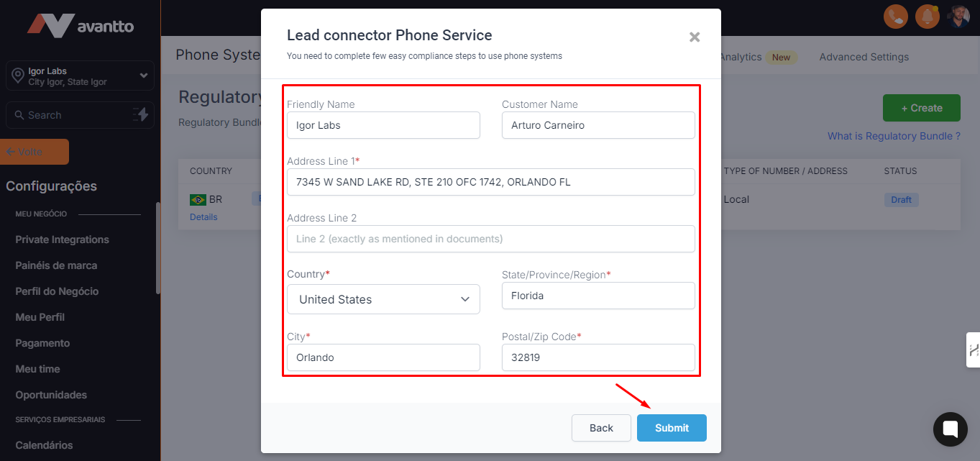Click the location pin icon

click(17, 76)
